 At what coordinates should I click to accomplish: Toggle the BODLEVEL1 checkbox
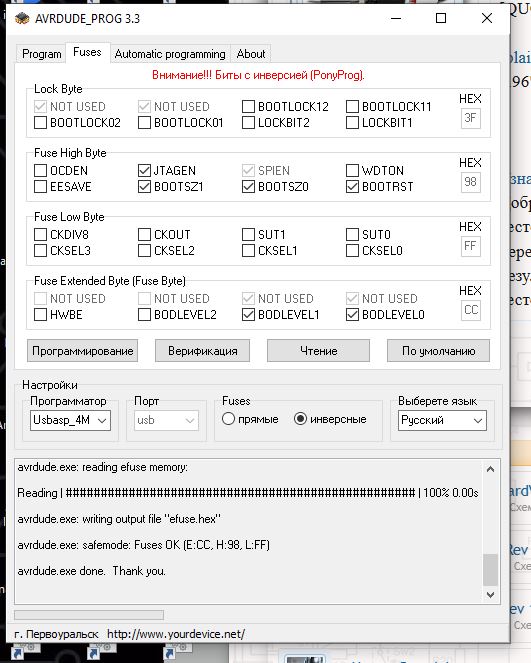pyautogui.click(x=249, y=315)
